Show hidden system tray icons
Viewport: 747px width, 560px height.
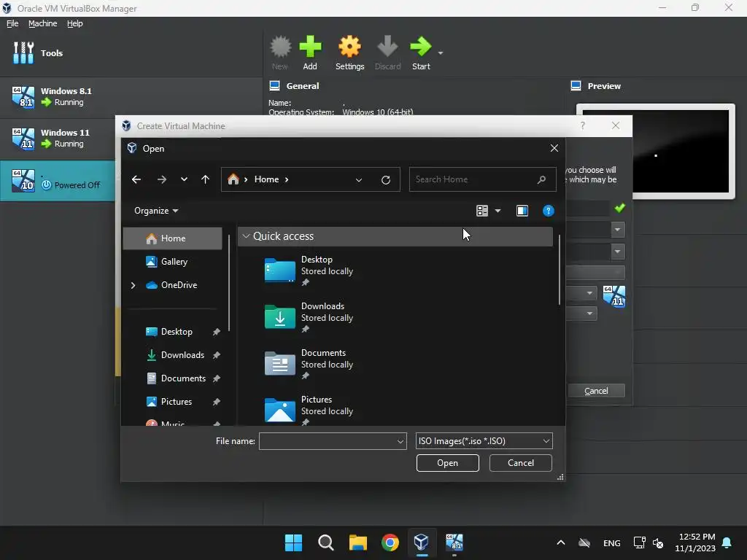click(561, 542)
